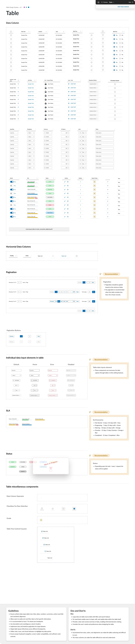Expand chevron after Table Cell in Horizontal Columns
The image size is (135, 644).
53,256
